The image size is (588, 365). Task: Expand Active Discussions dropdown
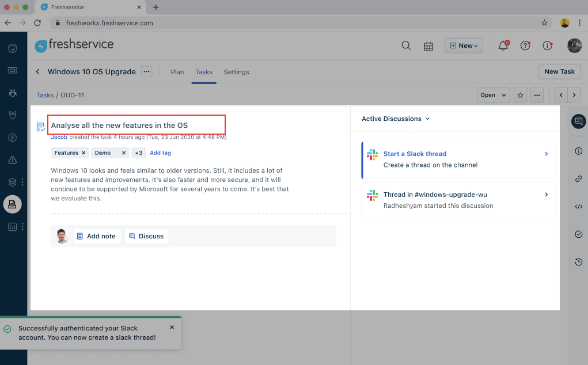pos(395,119)
